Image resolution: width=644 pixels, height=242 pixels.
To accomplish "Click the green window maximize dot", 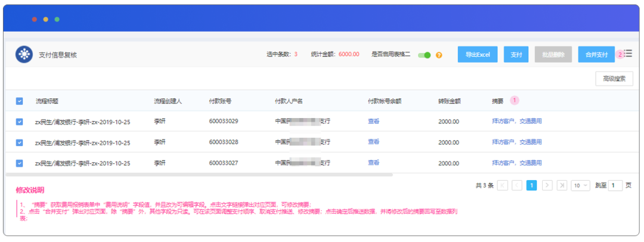I will click(x=57, y=19).
